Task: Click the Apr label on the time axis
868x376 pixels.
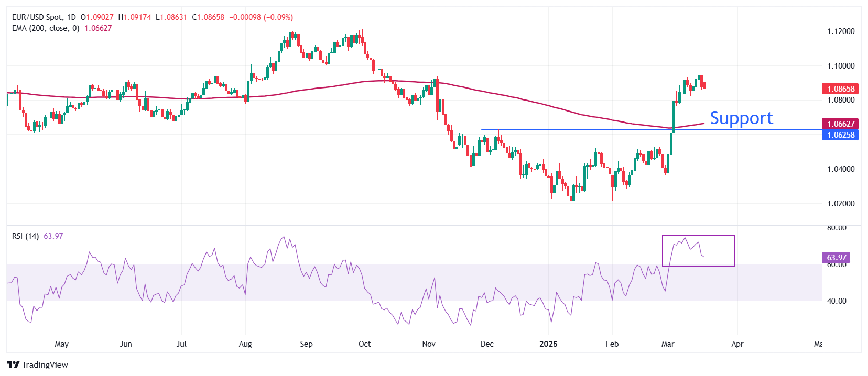Action: click(737, 344)
